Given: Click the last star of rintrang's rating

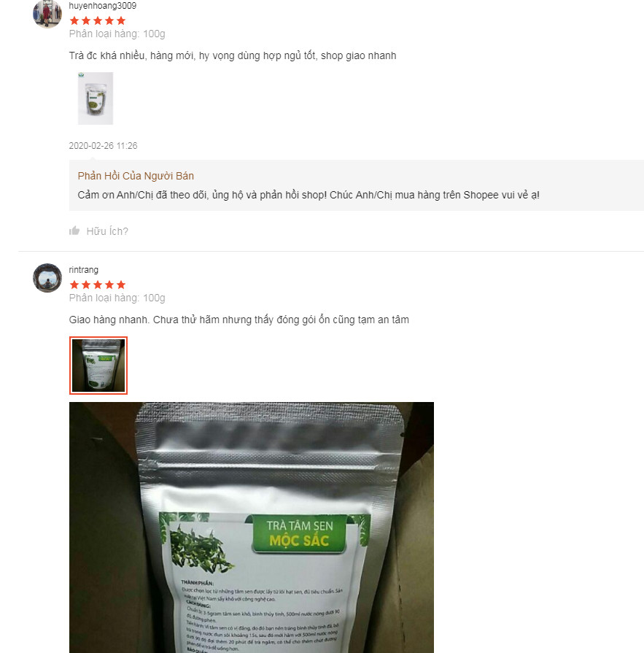Looking at the screenshot, I should (x=121, y=285).
